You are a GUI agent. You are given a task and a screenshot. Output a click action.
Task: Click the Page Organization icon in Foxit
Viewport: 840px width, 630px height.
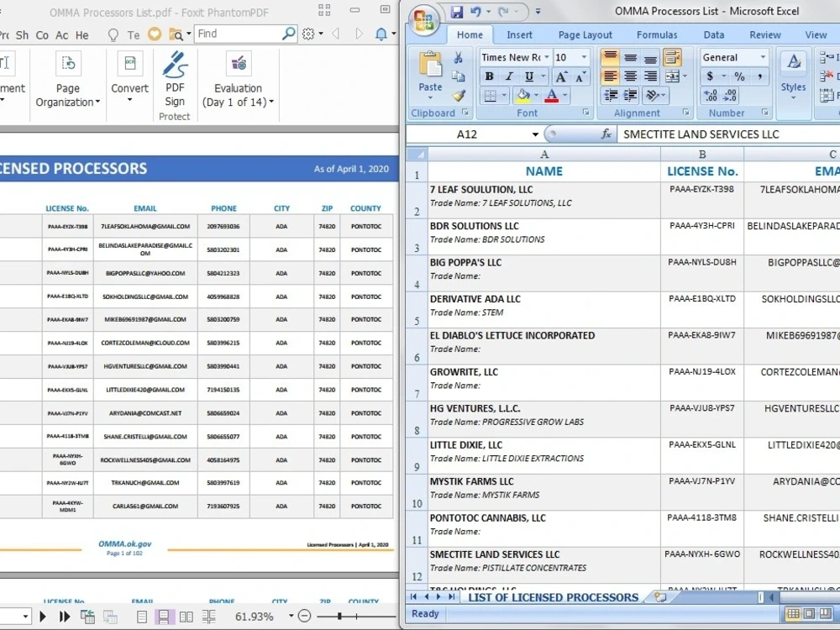(68, 64)
